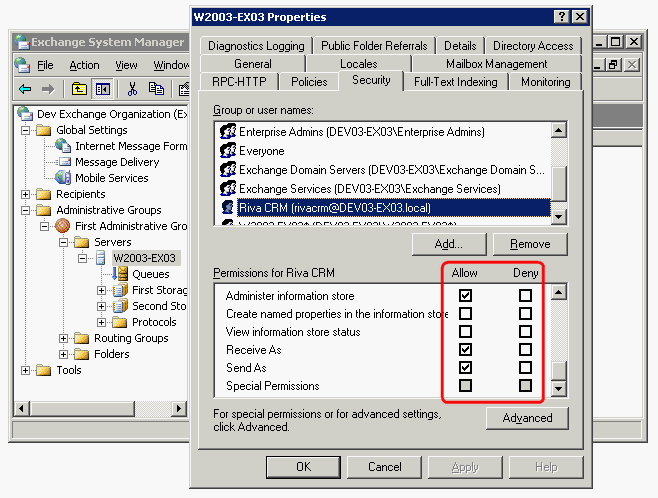
Task: Confirm the dialog with OK
Action: click(x=303, y=467)
